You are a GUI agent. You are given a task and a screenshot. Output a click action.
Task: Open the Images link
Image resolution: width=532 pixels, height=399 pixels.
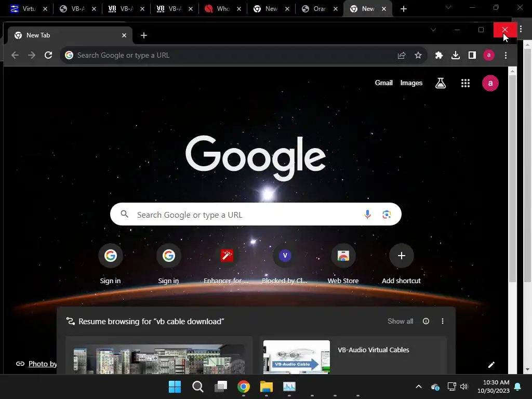pos(411,83)
